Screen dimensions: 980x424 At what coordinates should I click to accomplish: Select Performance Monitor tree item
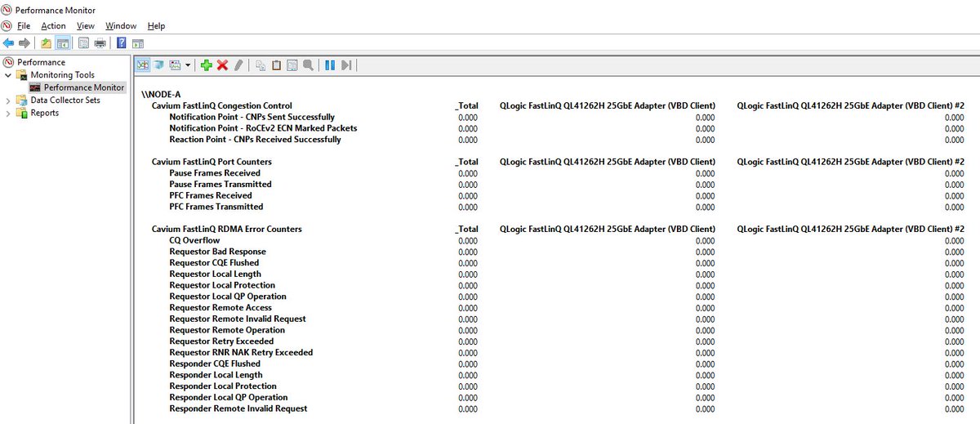[84, 87]
